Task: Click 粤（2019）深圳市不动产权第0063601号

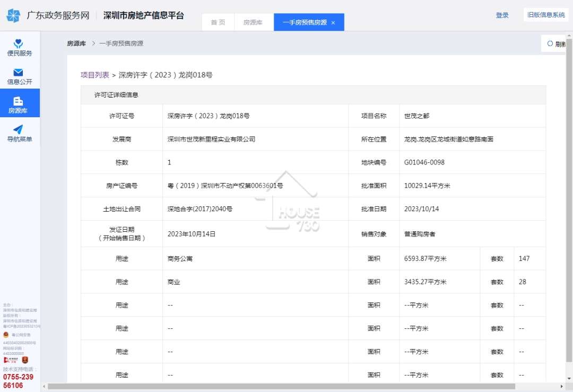Action: 225,186
